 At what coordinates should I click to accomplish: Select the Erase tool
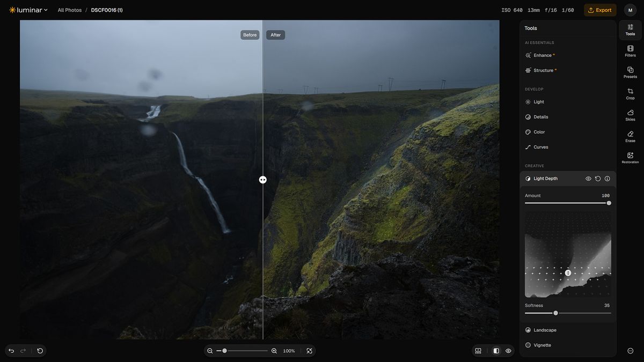[x=630, y=137]
